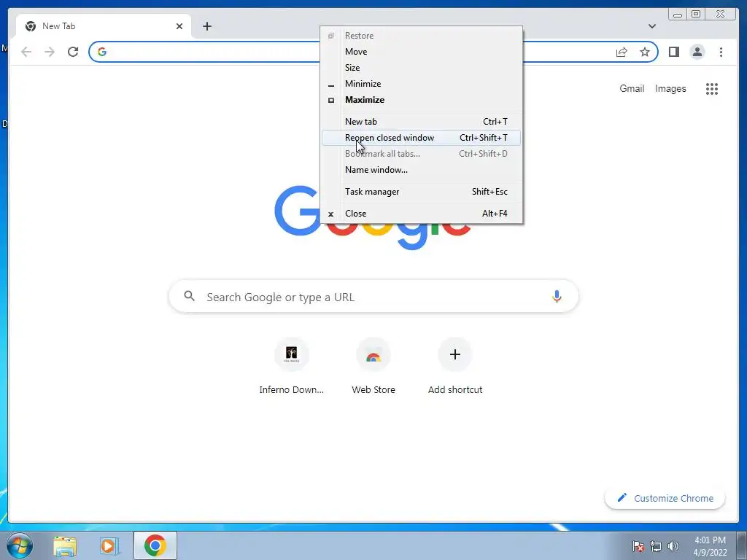The image size is (747, 560).
Task: Select Name window... menu entry
Action: point(421,170)
